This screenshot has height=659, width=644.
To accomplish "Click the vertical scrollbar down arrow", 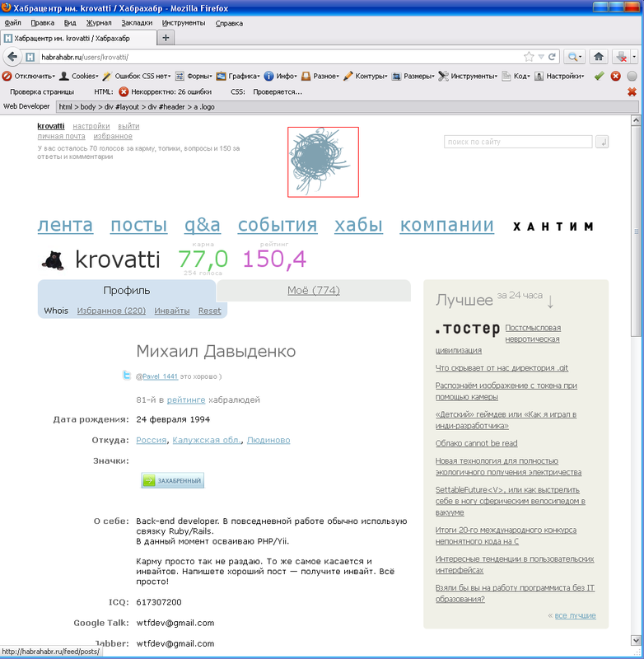I will tap(636, 640).
